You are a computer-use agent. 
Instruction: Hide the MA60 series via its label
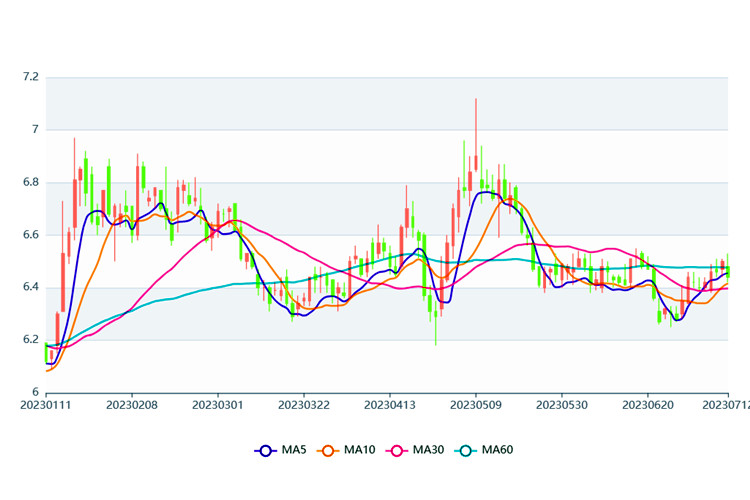tap(497, 451)
